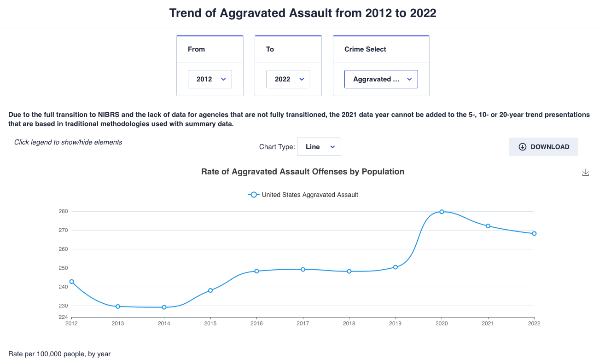Click the chart export download icon
This screenshot has width=605, height=364.
pos(586,173)
